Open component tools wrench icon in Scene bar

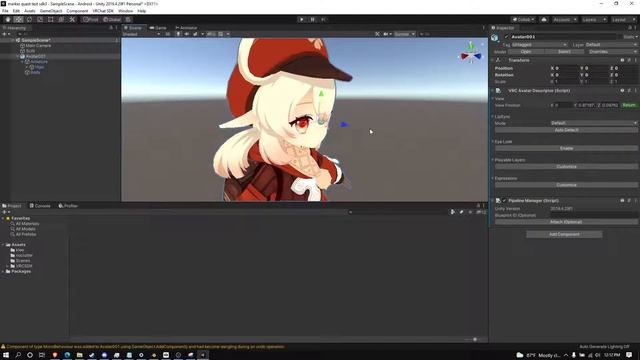point(377,34)
